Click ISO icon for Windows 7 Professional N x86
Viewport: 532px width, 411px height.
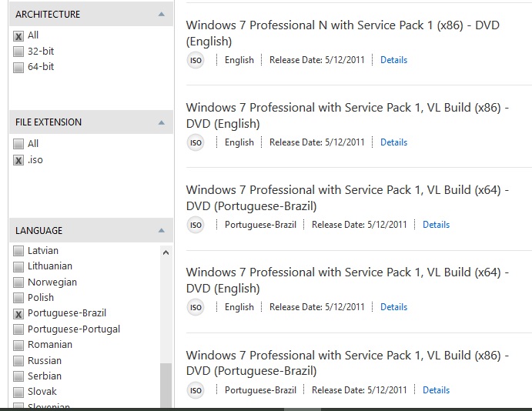coord(196,60)
